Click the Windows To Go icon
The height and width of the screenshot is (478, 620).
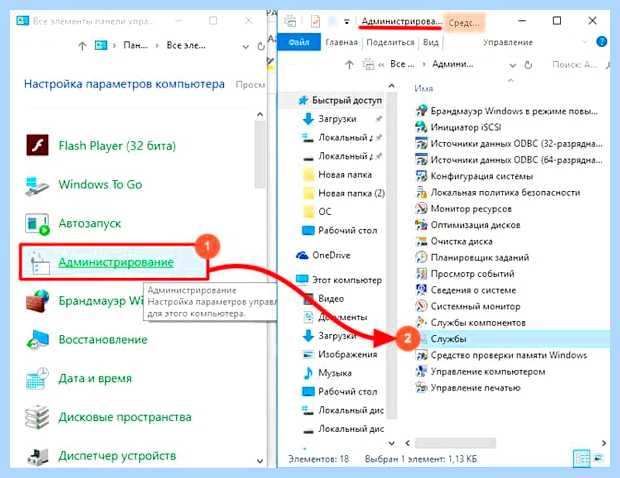pos(37,185)
